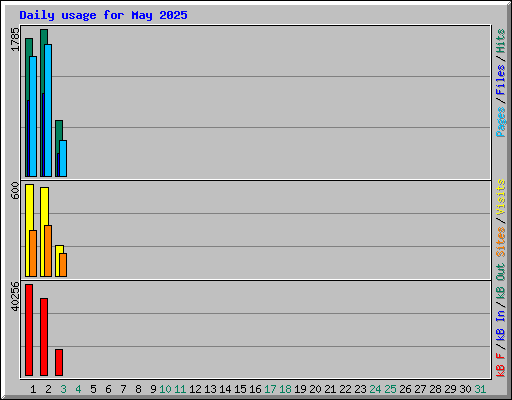The width and height of the screenshot is (512, 400).
Task: Click the Files legend label
Action: 501,80
